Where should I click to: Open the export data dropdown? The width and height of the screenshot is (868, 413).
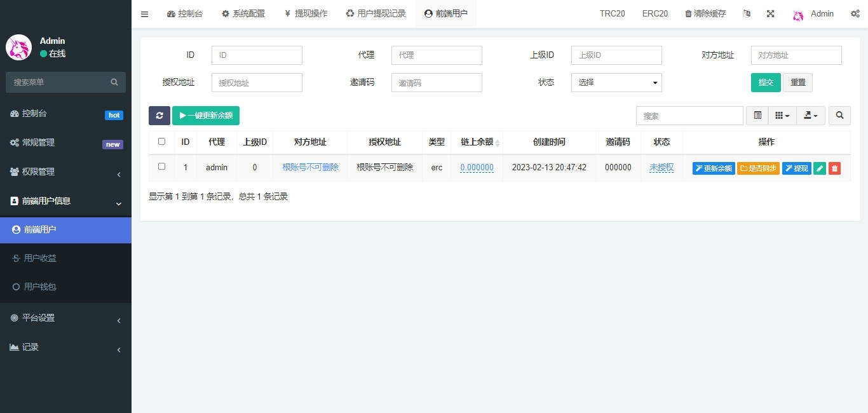point(811,116)
